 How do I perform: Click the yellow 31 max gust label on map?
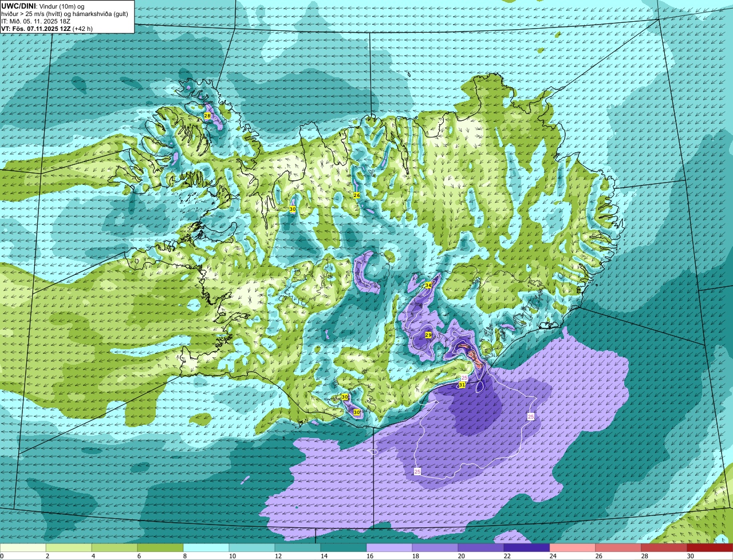[x=462, y=385]
